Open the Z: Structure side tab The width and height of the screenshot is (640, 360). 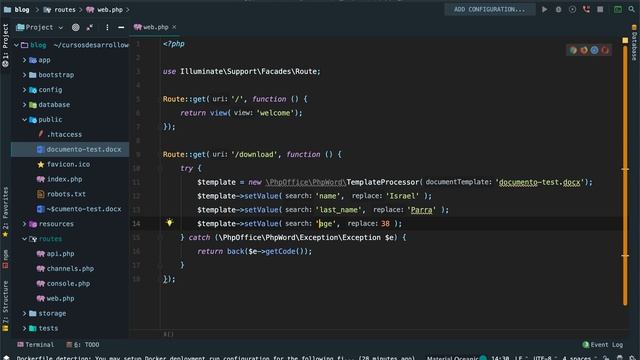pos(5,306)
